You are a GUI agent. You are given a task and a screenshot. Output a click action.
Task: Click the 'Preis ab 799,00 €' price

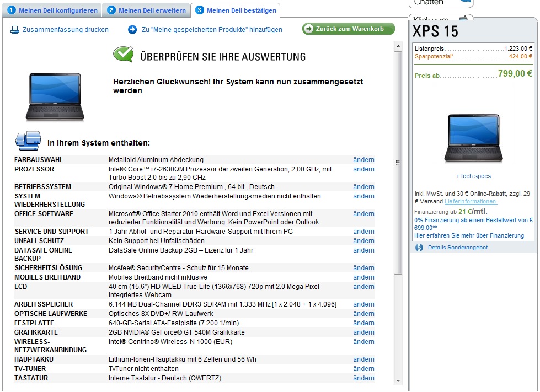coord(473,74)
